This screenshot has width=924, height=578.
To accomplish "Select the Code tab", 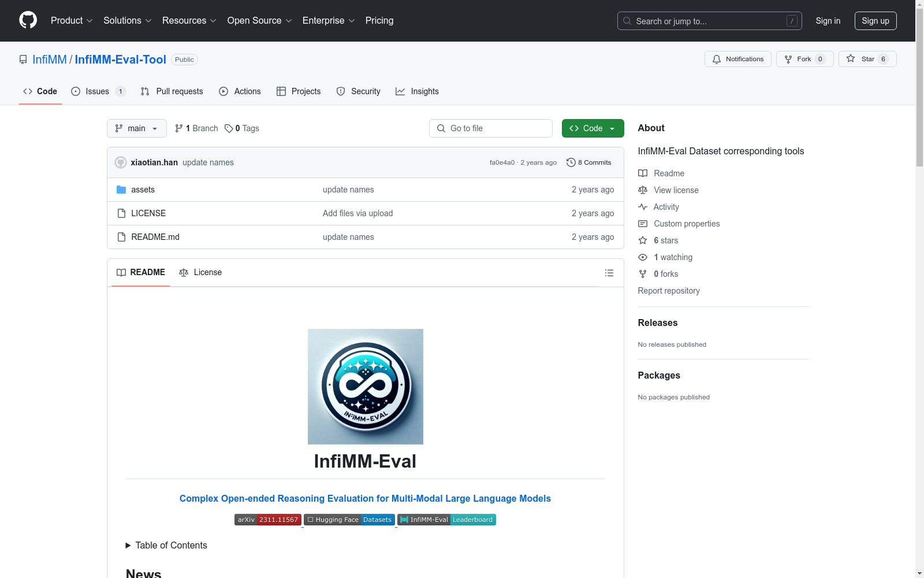I will tap(40, 91).
